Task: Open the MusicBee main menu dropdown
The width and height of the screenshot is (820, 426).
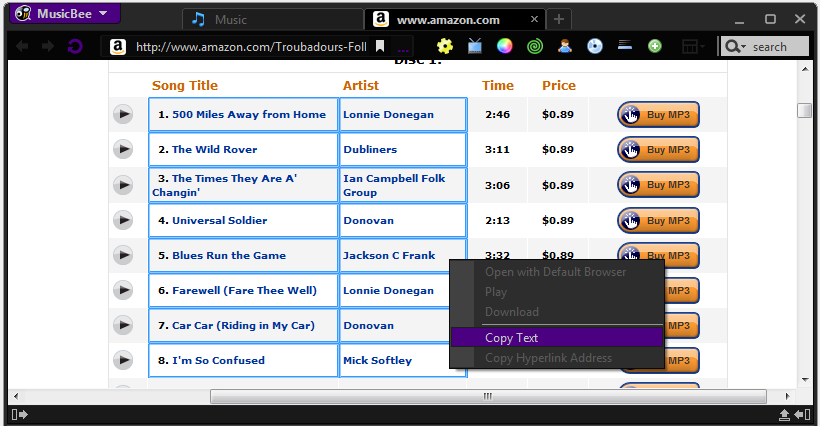Action: point(65,13)
